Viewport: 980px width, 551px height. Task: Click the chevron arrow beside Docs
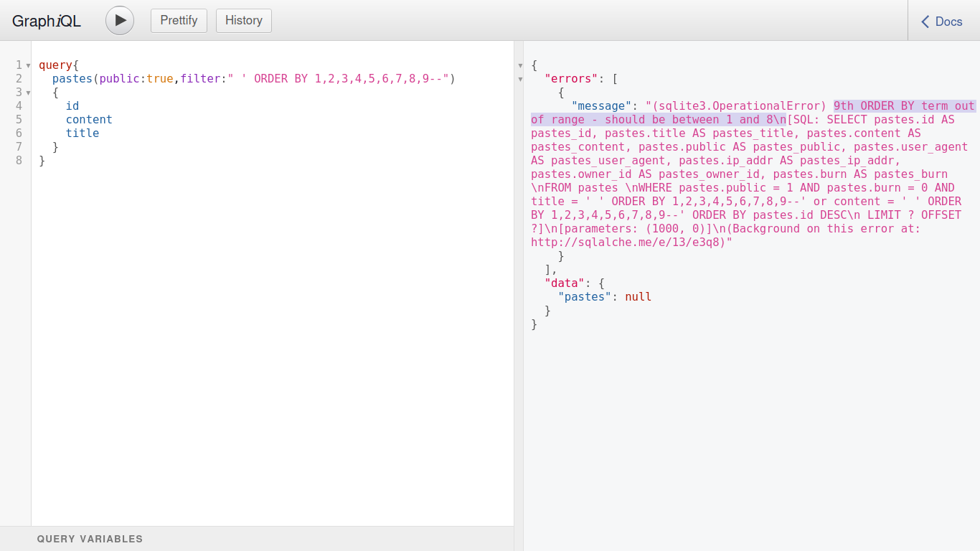(x=925, y=22)
